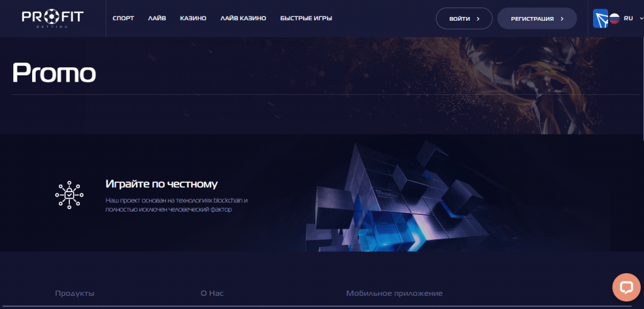644x309 pixels.
Task: Open the Спорт section
Action: pyautogui.click(x=123, y=18)
